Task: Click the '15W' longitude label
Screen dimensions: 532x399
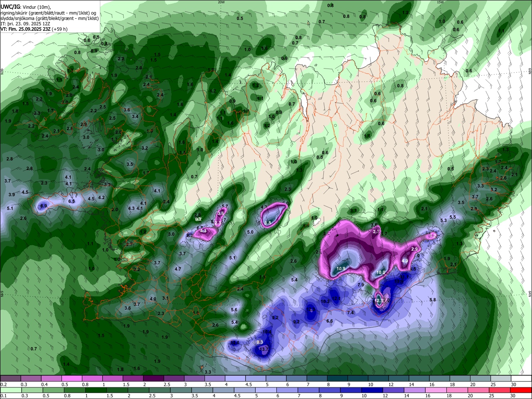Action: [441, 2]
